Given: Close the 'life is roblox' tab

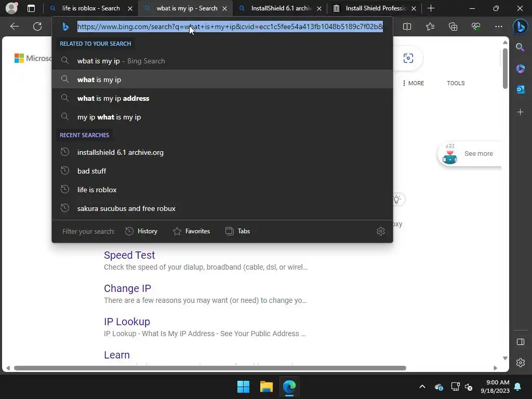Looking at the screenshot, I should coord(130,9).
